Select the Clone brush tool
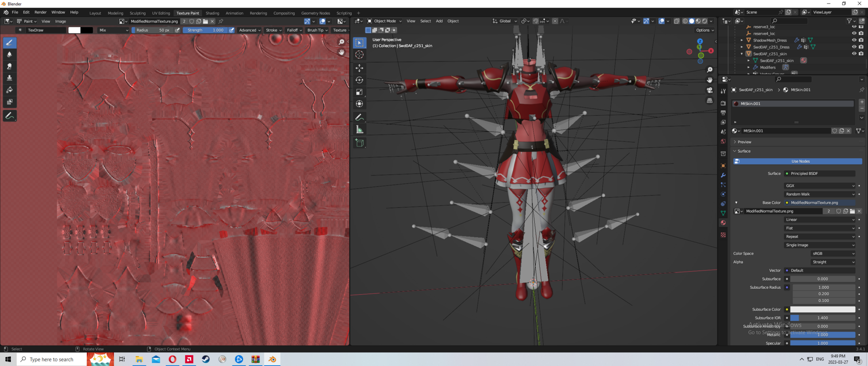Screen dimensions: 868x366 click(x=9, y=78)
